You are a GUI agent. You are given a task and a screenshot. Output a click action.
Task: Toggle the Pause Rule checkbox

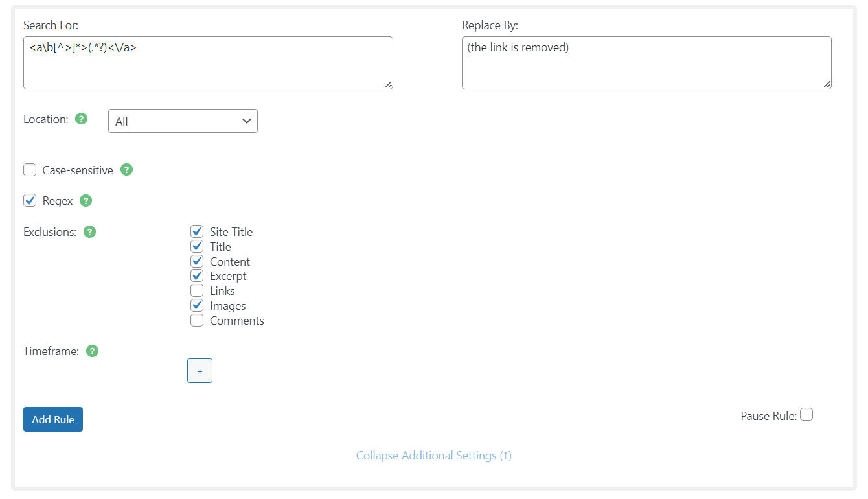click(806, 414)
